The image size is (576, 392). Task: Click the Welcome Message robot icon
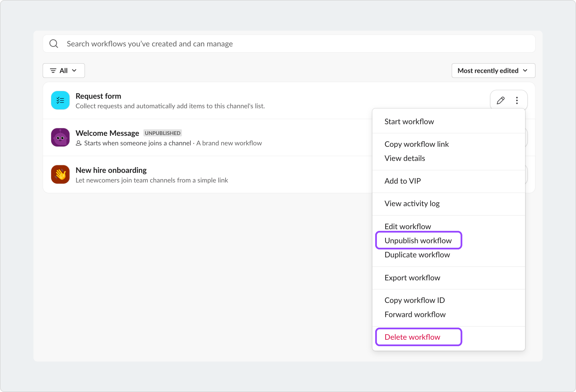[x=60, y=138]
